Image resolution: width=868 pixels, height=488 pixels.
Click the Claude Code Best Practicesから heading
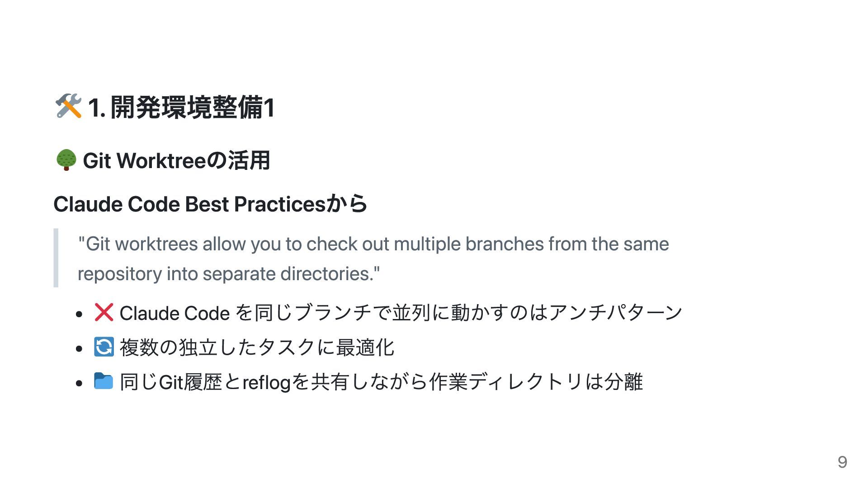pyautogui.click(x=210, y=204)
